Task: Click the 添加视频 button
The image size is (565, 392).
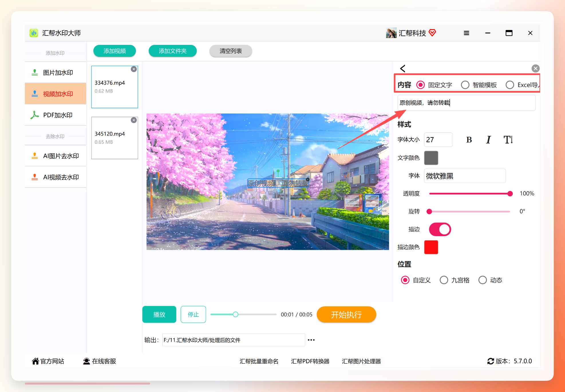Action: (x=114, y=51)
